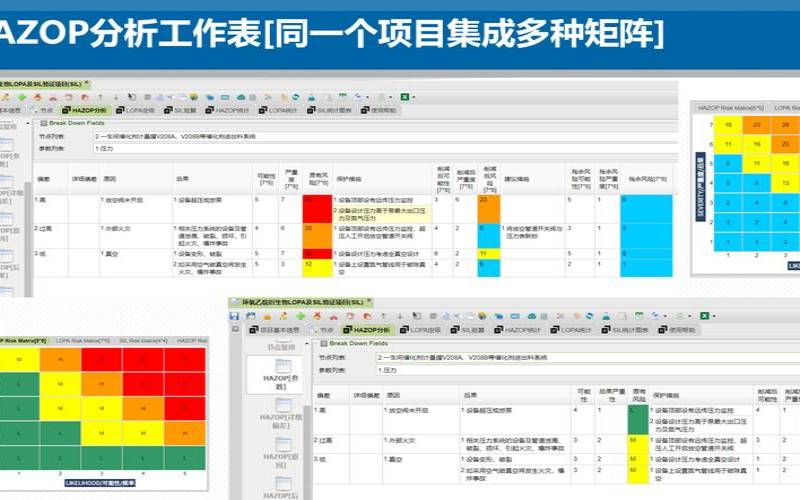
Task: Collapse Break Down Fields in the upper window
Action: click(44, 123)
